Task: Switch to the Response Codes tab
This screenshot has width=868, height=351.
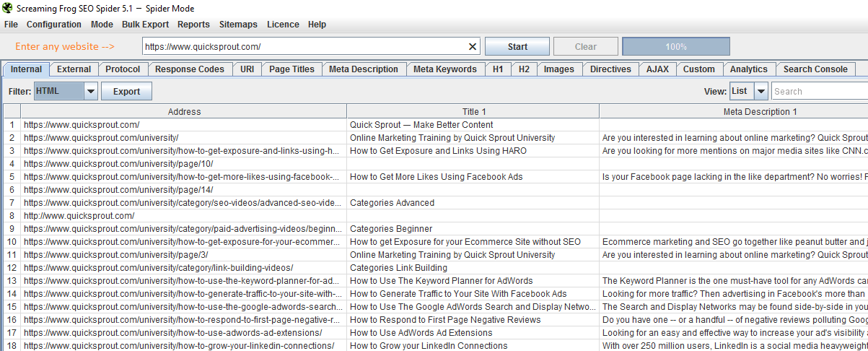Action: pyautogui.click(x=190, y=69)
